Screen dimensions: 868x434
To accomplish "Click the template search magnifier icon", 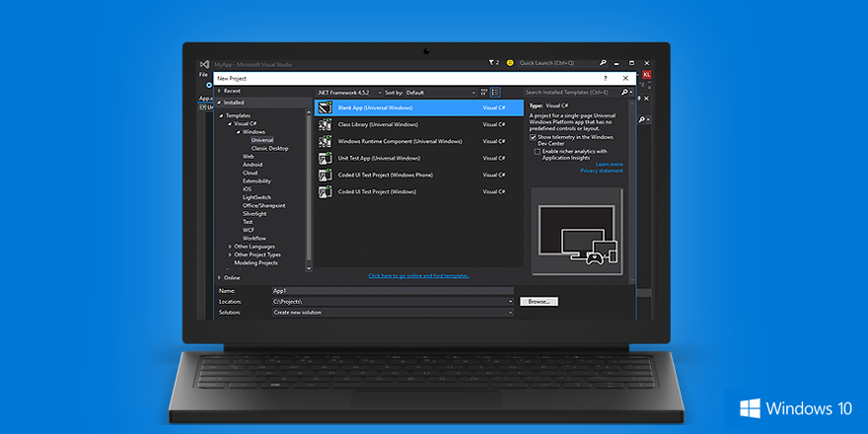I will (x=624, y=93).
